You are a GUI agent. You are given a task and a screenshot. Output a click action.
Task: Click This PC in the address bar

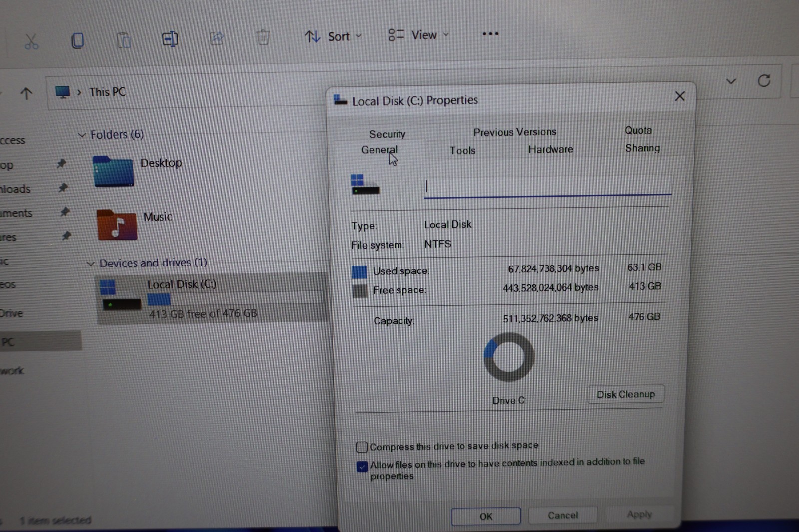pos(107,92)
